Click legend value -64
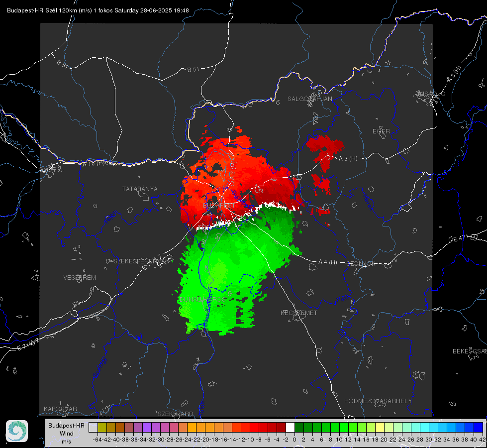This screenshot has width=487, height=448. tap(97, 440)
